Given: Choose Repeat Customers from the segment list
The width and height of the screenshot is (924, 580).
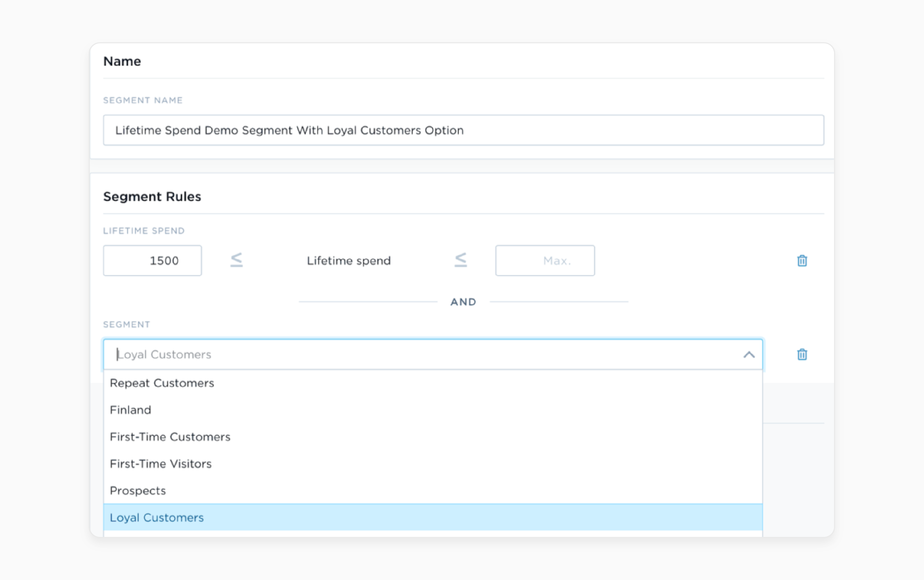Looking at the screenshot, I should [x=433, y=383].
